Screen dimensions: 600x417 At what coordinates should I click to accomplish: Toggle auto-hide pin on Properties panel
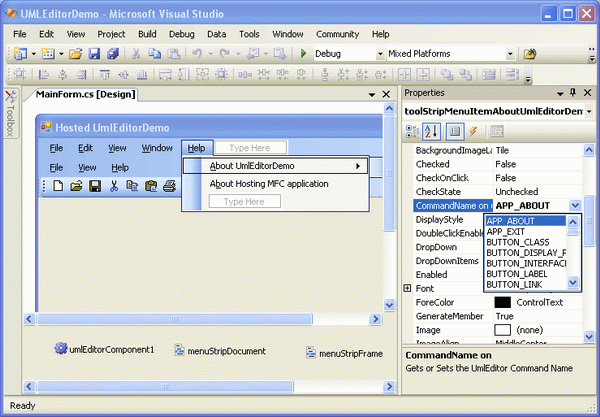573,93
